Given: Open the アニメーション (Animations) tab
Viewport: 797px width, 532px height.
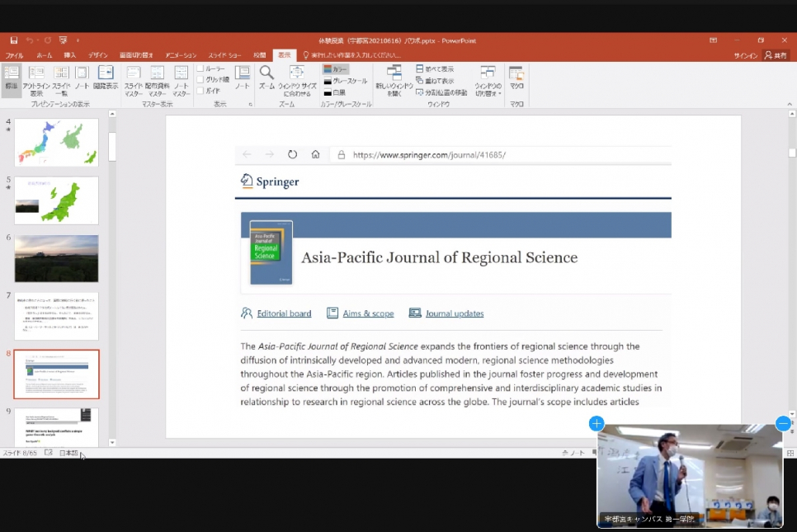Looking at the screenshot, I should coord(181,55).
